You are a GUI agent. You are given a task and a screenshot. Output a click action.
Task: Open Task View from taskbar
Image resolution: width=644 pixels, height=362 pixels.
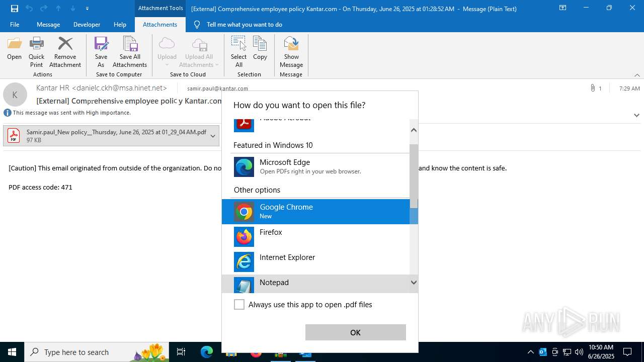(181, 352)
